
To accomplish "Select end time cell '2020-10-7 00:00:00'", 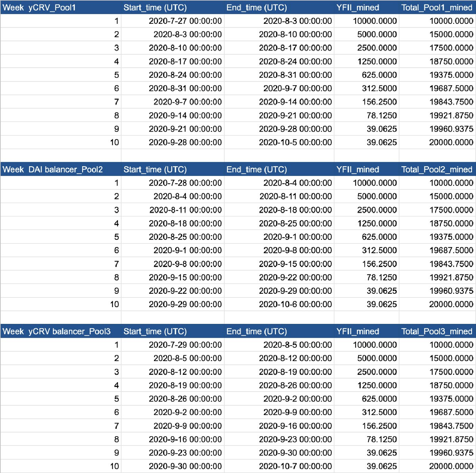I will click(279, 466).
